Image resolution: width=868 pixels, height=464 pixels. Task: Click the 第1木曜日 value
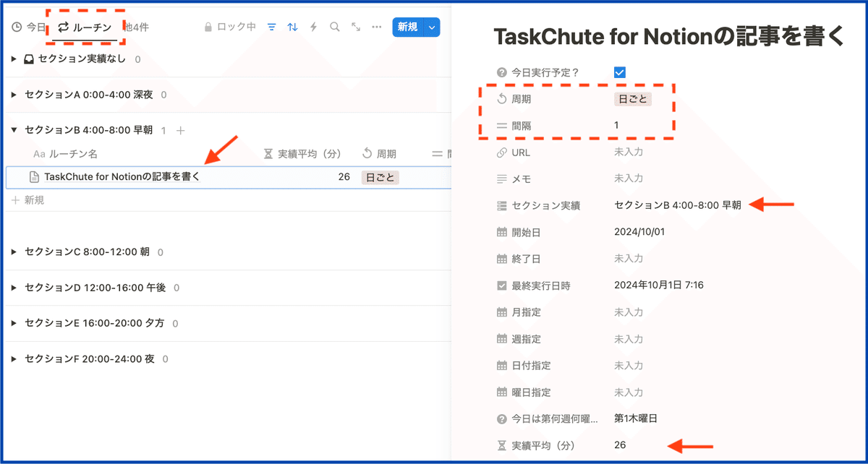[x=636, y=418]
